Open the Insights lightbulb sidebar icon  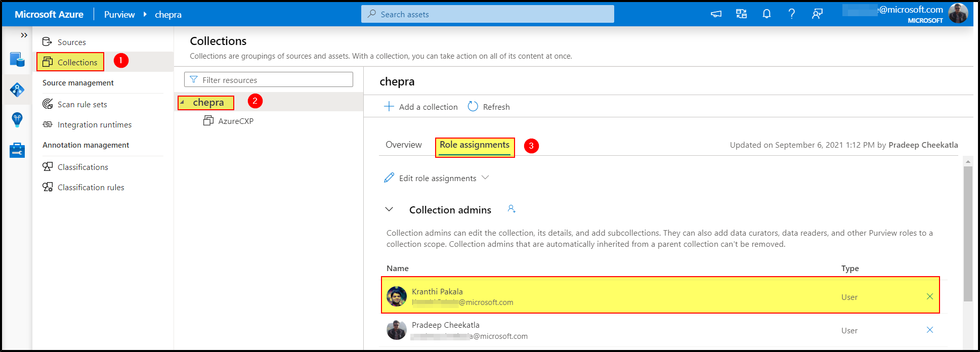coord(17,120)
